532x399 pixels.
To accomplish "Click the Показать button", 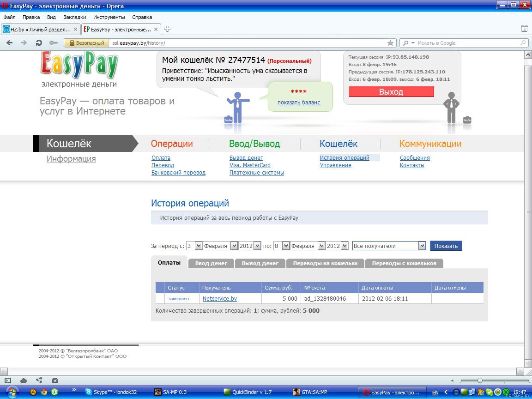I will [446, 246].
